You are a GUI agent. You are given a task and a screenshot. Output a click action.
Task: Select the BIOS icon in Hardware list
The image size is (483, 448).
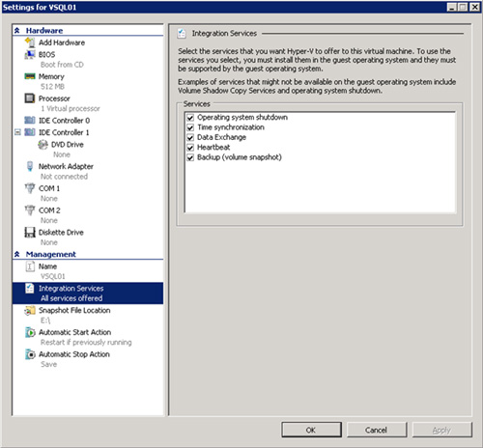[30, 55]
